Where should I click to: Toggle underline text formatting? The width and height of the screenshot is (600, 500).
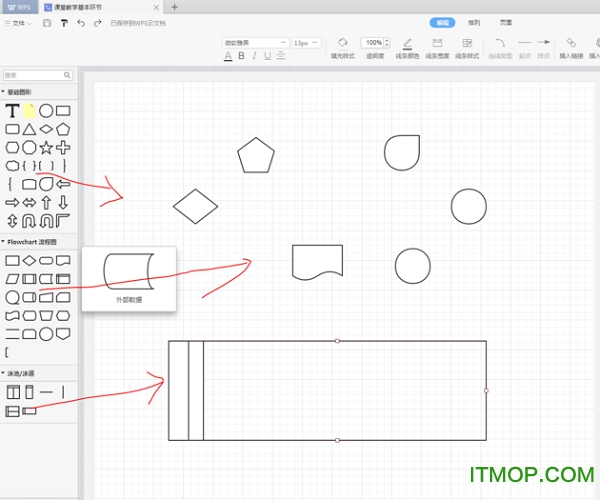point(267,57)
